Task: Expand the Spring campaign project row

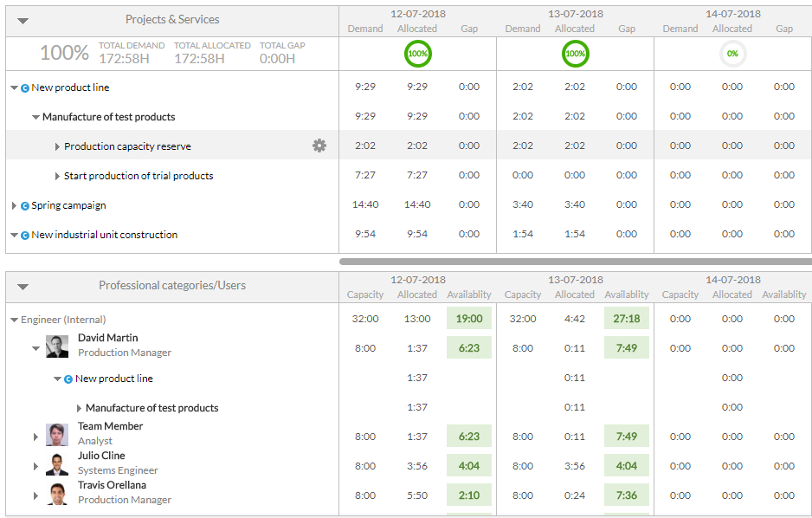Action: tap(14, 206)
